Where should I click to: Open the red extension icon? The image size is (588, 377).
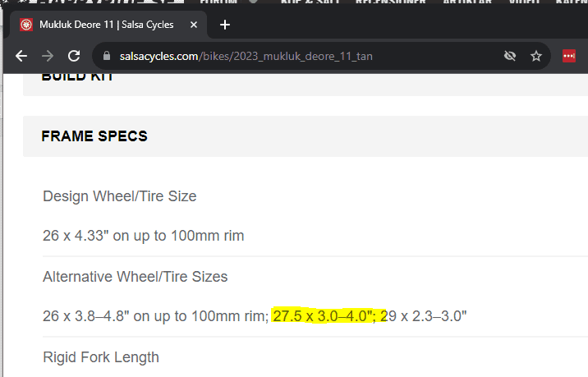(569, 56)
